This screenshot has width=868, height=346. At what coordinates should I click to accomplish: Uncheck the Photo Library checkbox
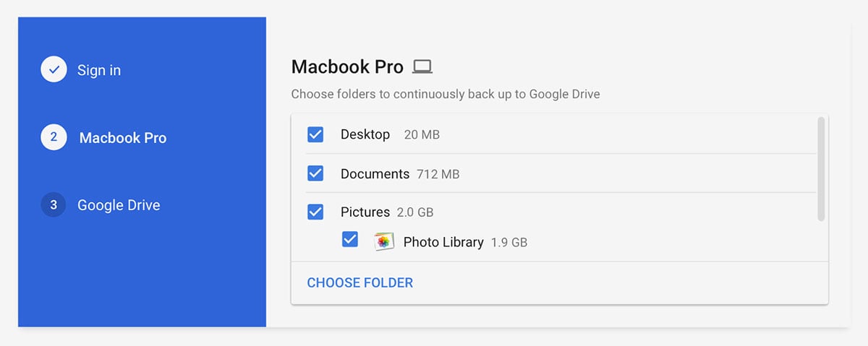click(350, 239)
